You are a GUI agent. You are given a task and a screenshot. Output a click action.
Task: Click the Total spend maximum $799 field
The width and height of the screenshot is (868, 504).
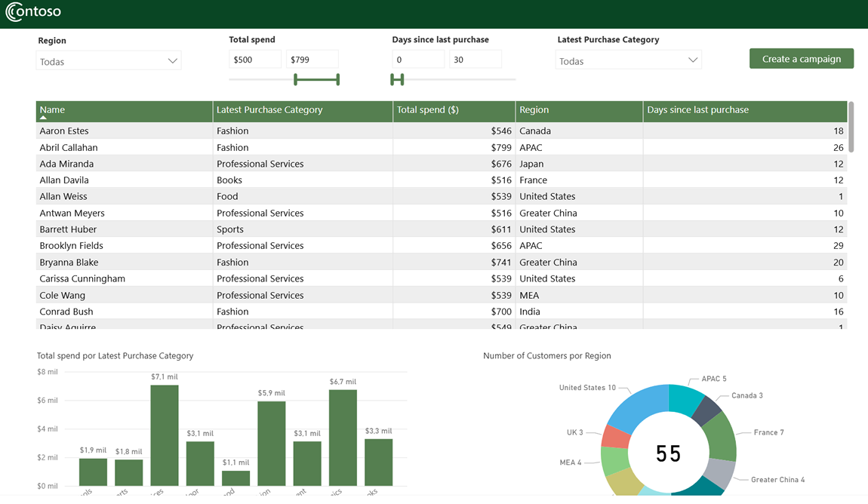[312, 60]
